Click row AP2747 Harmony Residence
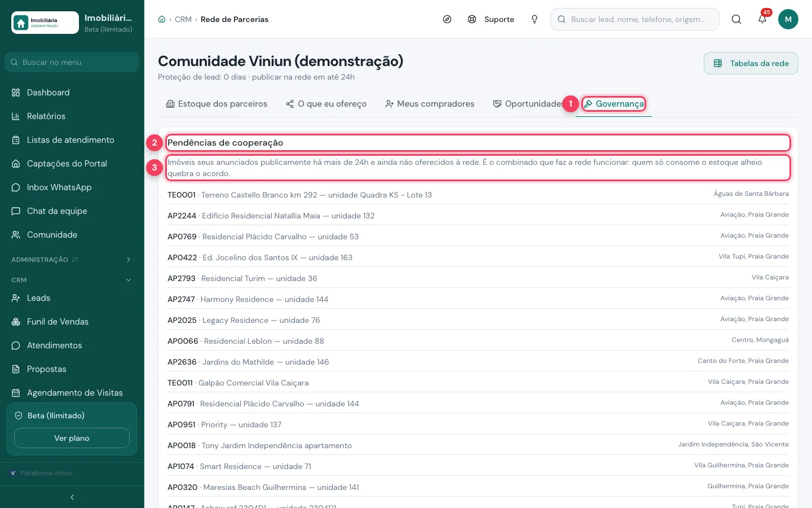Viewport: 812px width, 508px height. [x=478, y=299]
